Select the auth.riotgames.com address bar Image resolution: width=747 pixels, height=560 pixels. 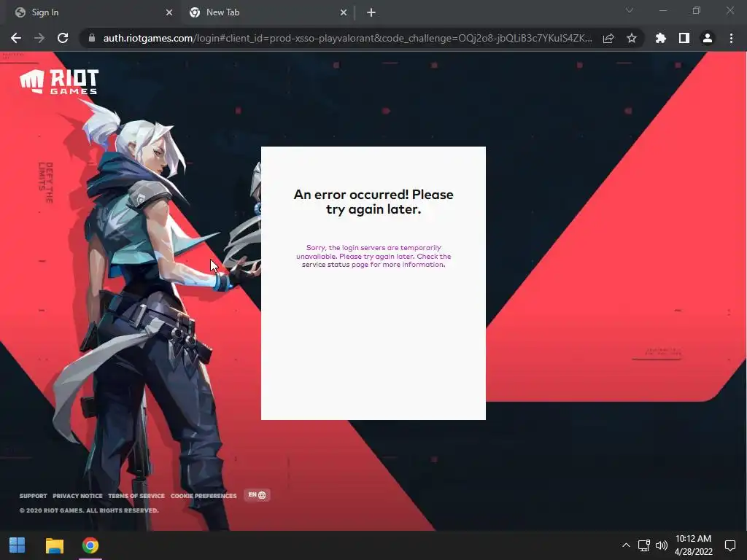pyautogui.click(x=347, y=38)
